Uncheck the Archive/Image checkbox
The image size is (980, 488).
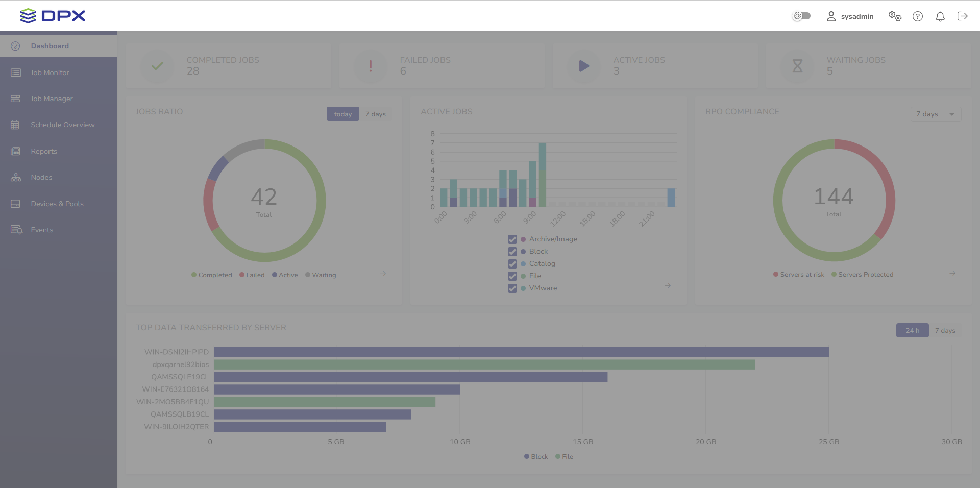click(x=512, y=239)
